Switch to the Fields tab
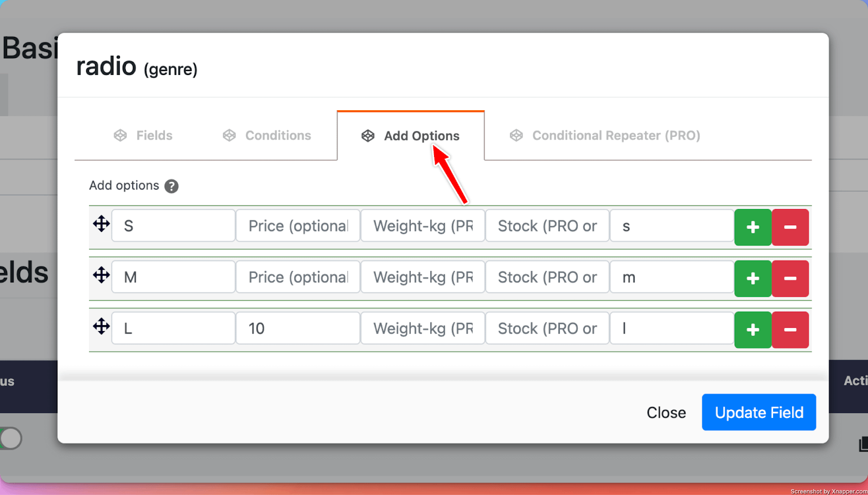This screenshot has width=868, height=495. pos(143,136)
